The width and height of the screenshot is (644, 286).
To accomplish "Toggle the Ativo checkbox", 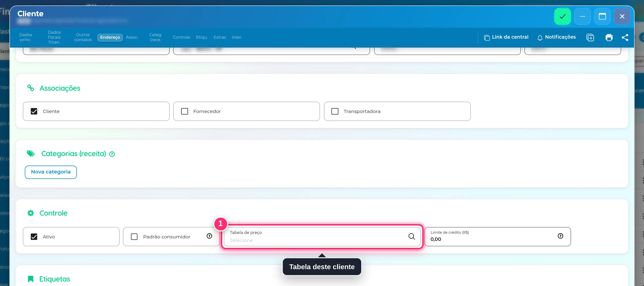I will click(x=34, y=237).
